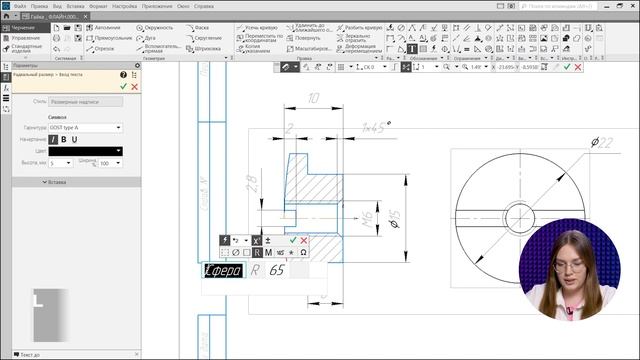Open Стандартные изделия toolset
Viewport: 640px width, 360px height.
(x=26, y=49)
